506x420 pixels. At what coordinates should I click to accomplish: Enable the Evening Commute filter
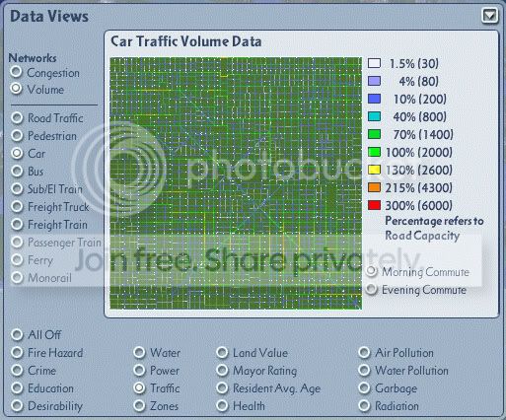click(x=372, y=289)
